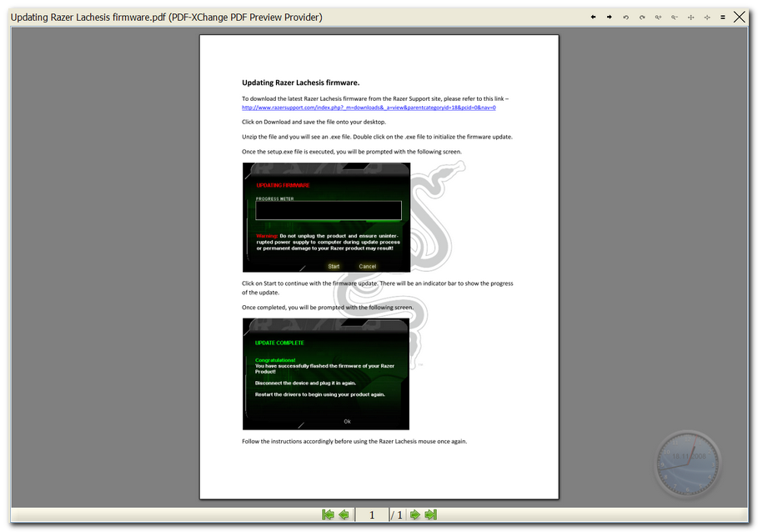Open the razersupport.com download link
This screenshot has width=758, height=532.
click(x=369, y=108)
